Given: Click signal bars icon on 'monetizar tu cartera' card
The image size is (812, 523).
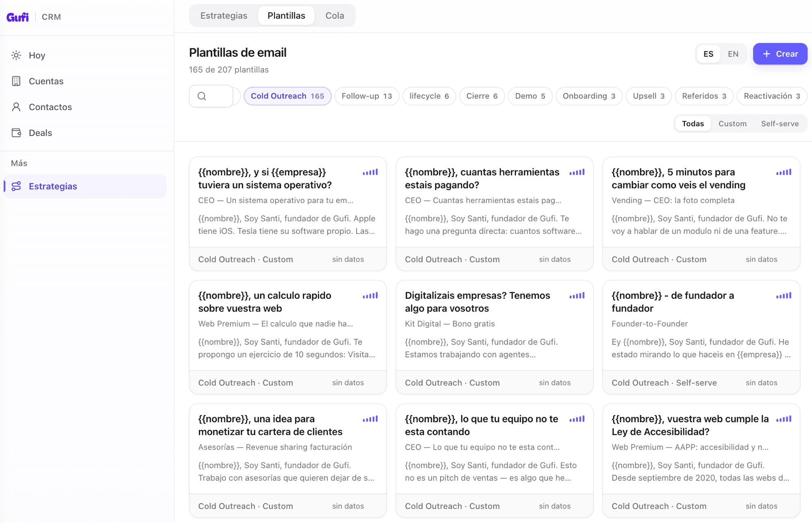Looking at the screenshot, I should click(x=370, y=419).
